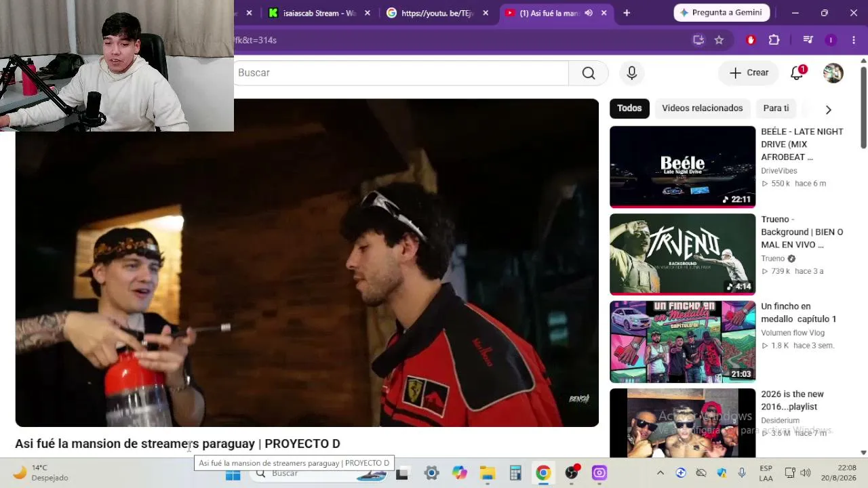This screenshot has width=868, height=488.
Task: Open the Windows Security tray icon
Action: [x=722, y=473]
